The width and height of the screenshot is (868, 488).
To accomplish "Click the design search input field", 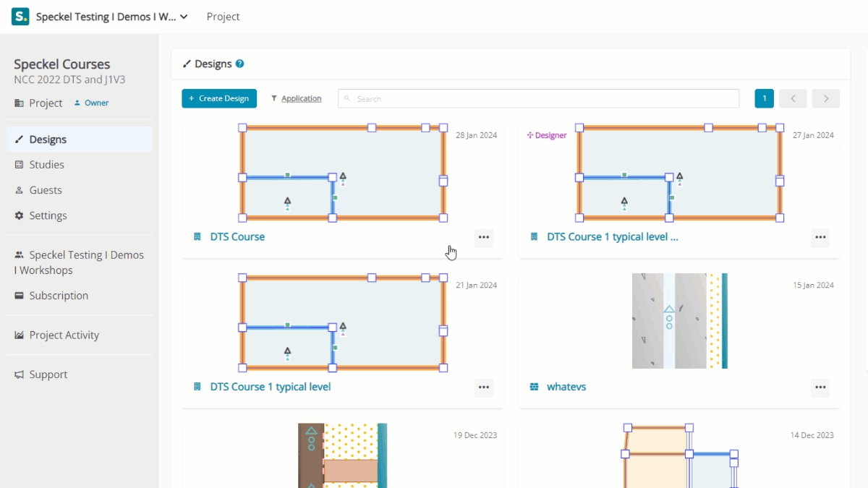I will click(539, 98).
